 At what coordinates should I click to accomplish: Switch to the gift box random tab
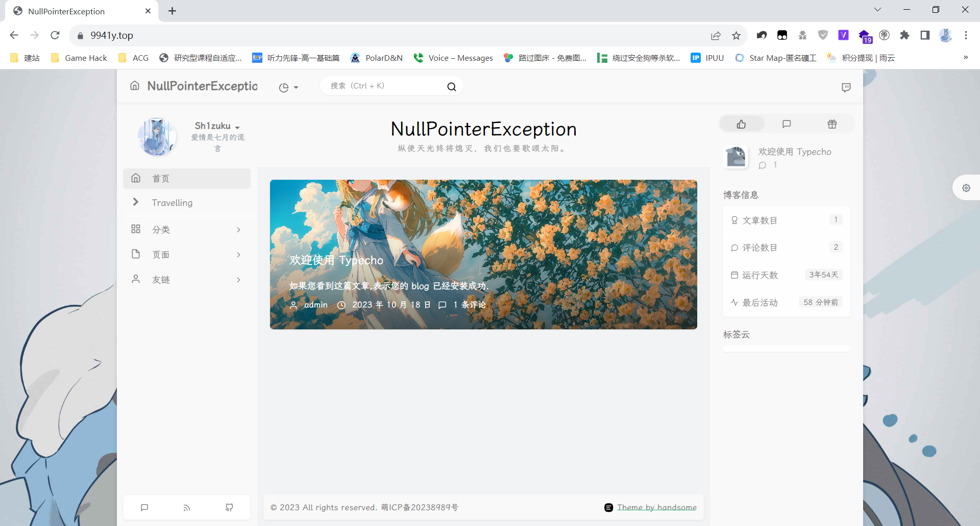pyautogui.click(x=832, y=124)
